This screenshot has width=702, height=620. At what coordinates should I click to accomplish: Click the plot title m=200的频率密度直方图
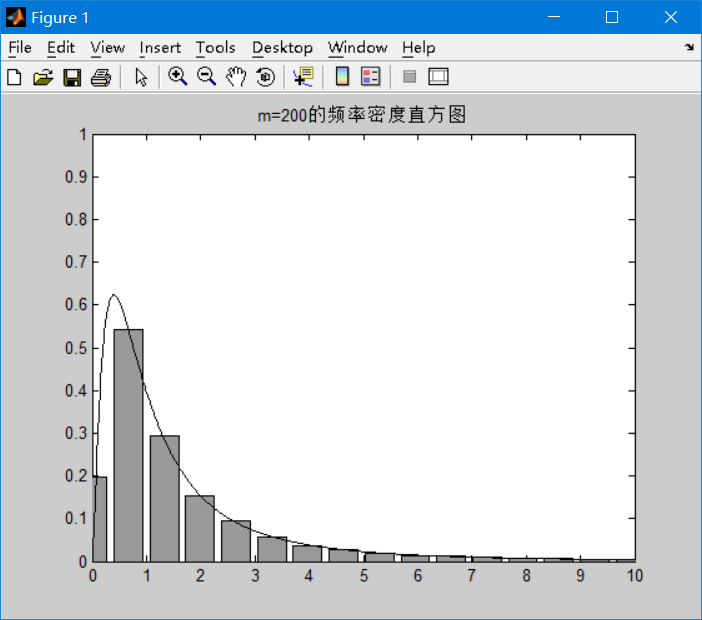[361, 115]
